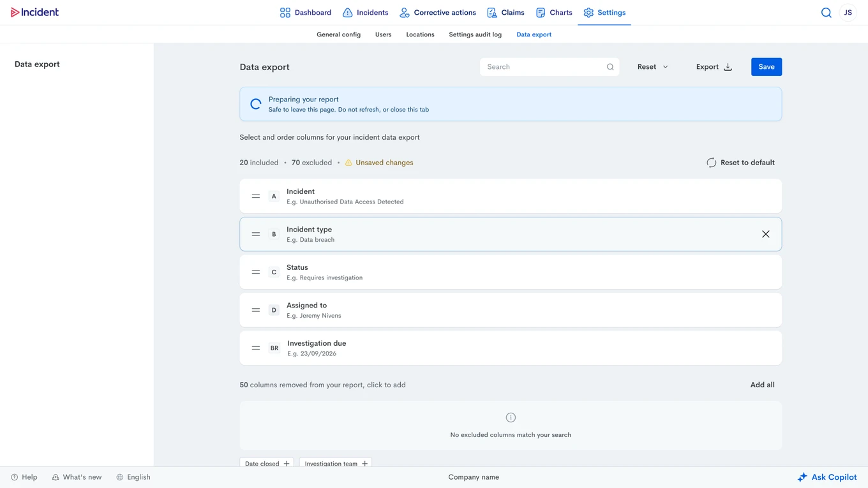Image resolution: width=868 pixels, height=488 pixels.
Task: Select the Incident column row
Action: coord(511,196)
